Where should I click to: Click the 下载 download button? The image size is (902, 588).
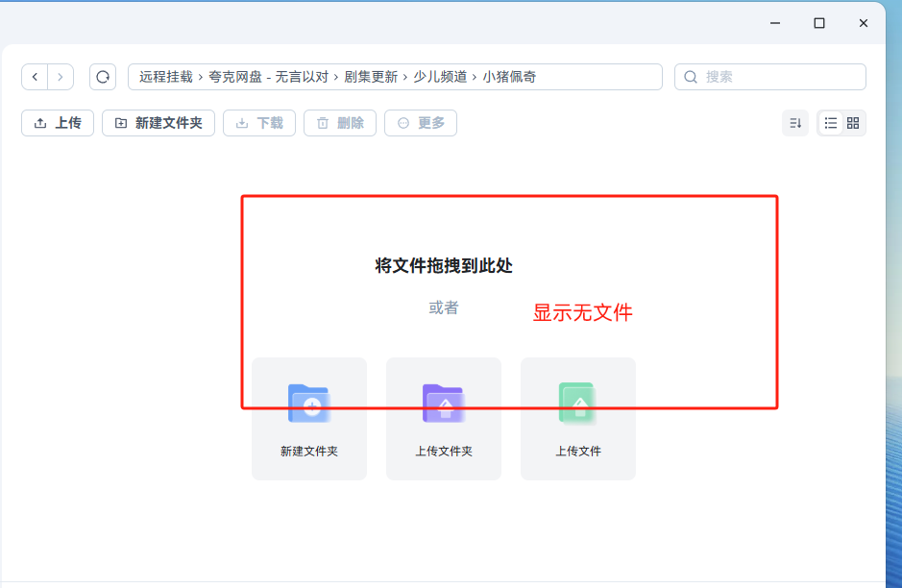click(x=259, y=123)
